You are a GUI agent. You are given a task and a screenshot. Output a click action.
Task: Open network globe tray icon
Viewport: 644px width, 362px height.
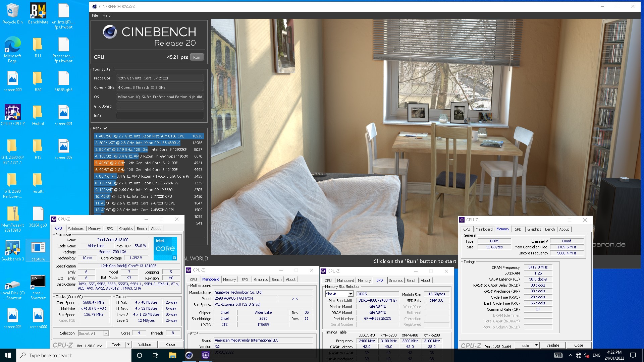(x=579, y=355)
